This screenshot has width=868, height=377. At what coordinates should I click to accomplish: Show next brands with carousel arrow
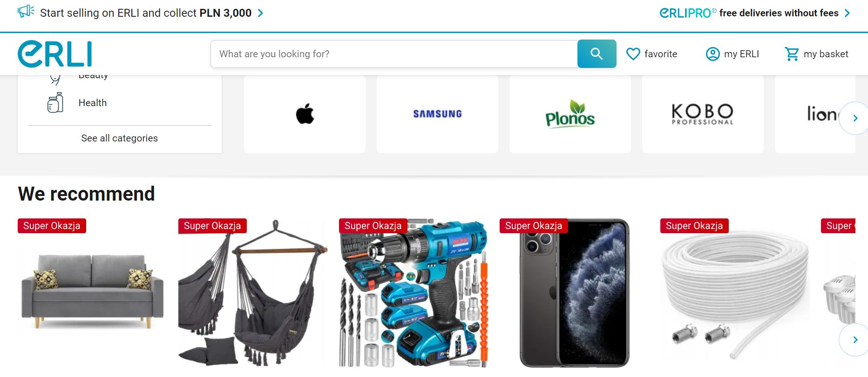[855, 118]
